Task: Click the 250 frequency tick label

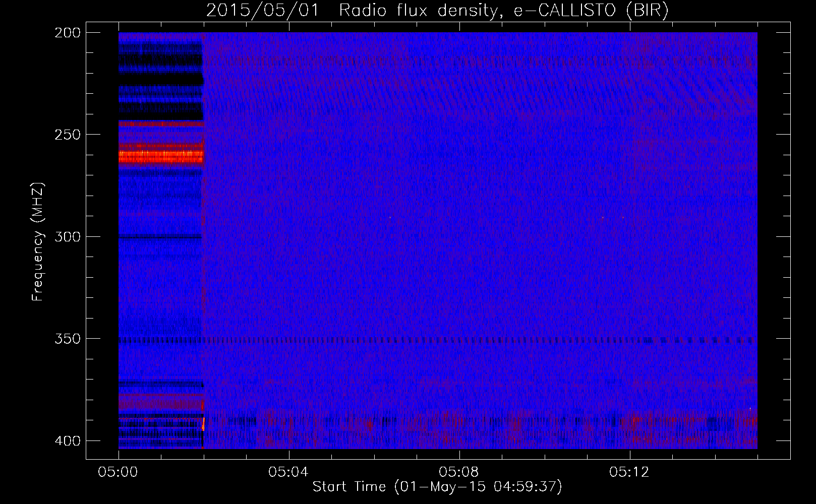Action: coord(68,135)
